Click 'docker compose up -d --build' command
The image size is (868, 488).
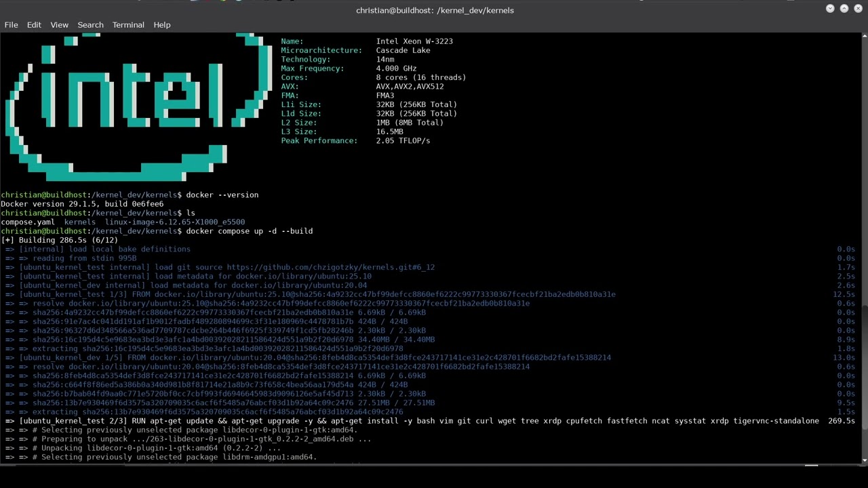(250, 231)
